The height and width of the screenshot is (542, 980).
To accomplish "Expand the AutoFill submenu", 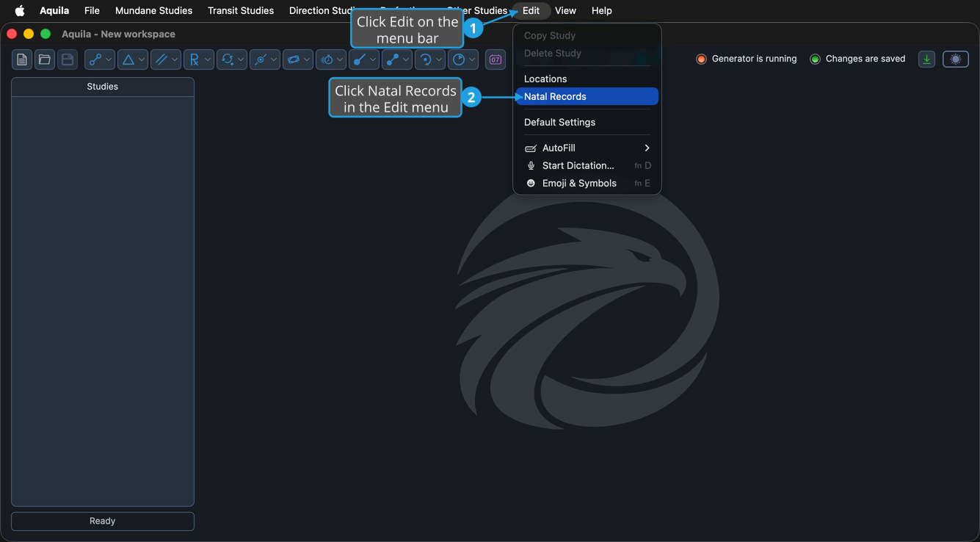I will pyautogui.click(x=587, y=148).
